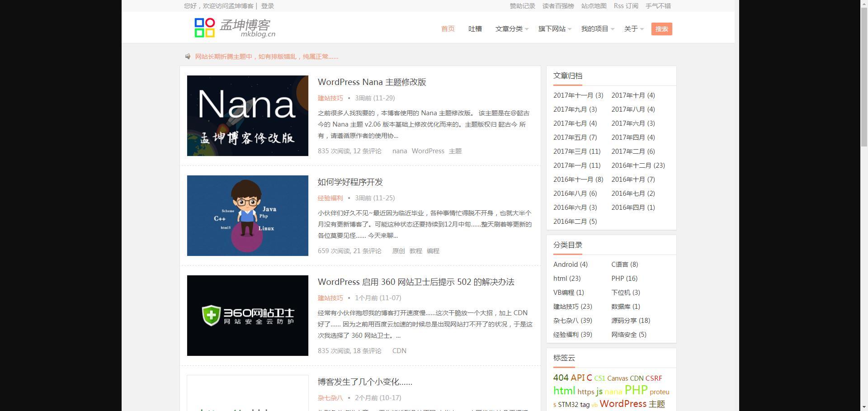868x411 pixels.
Task: Open the VB编程 (1) category
Action: click(x=569, y=293)
